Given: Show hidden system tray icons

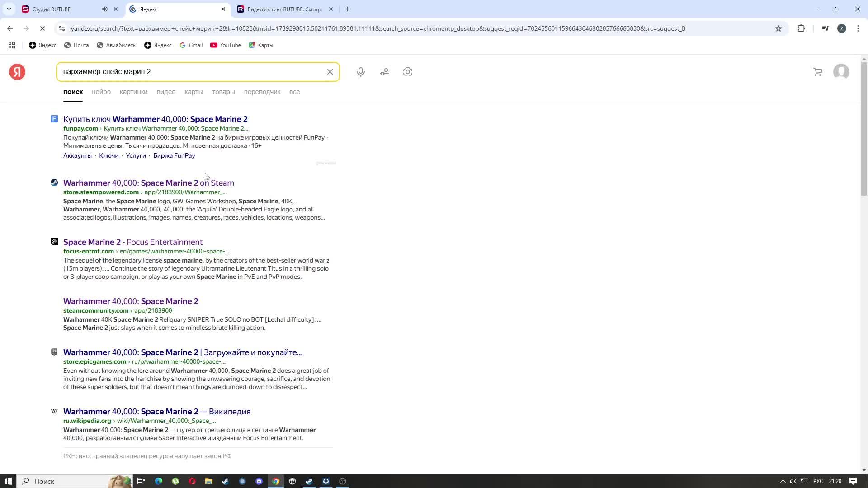Looking at the screenshot, I should 783,481.
